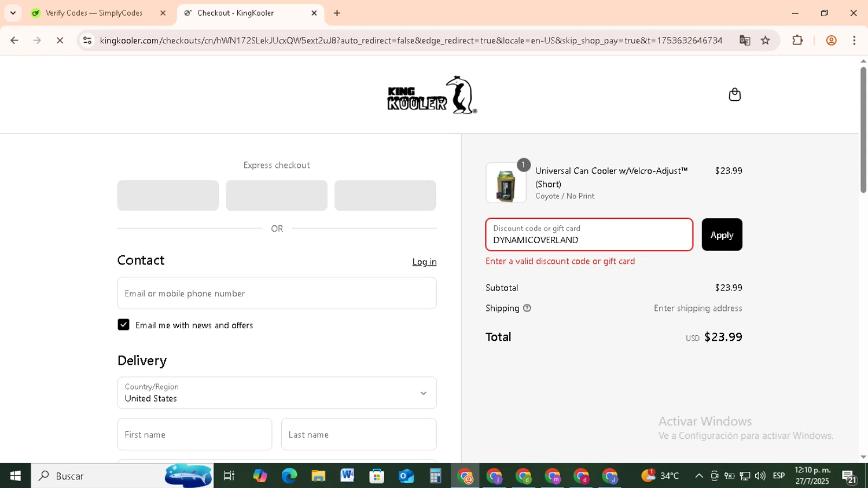Click the Coyote / No Print variant text
This screenshot has height=488, width=868.
565,196
